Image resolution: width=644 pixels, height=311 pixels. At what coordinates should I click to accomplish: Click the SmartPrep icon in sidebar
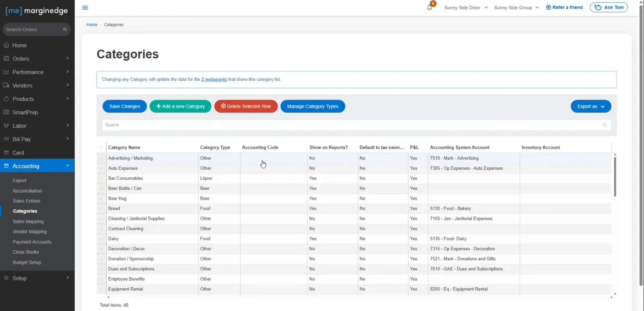[x=6, y=112]
